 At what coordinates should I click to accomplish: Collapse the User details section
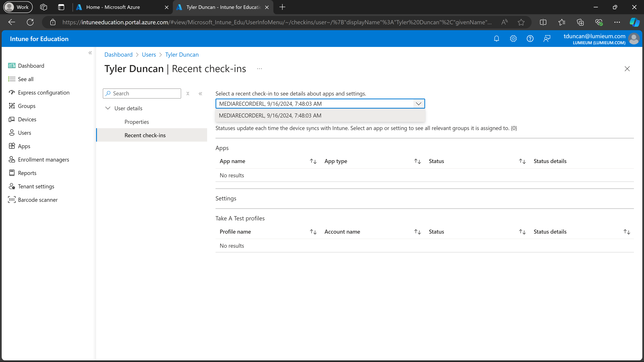(108, 108)
